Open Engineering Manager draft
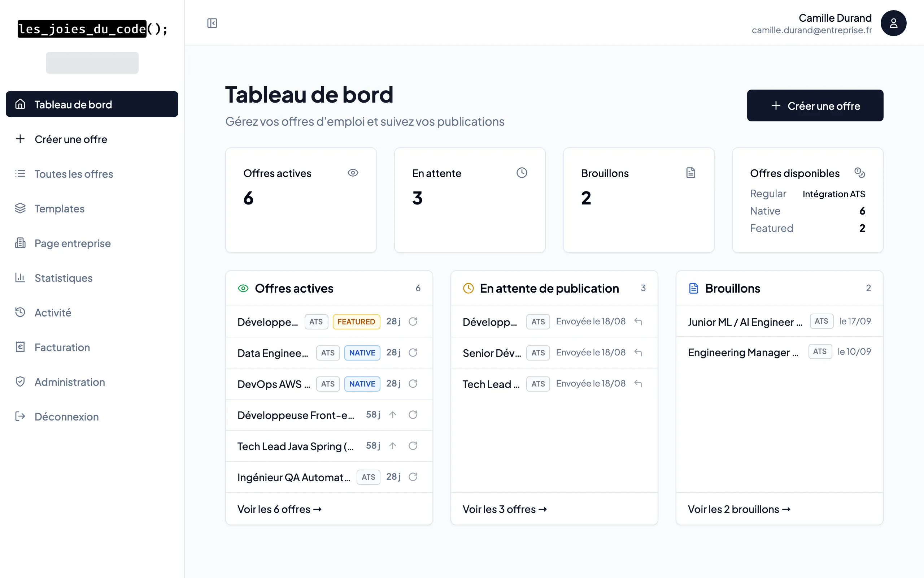 pyautogui.click(x=743, y=352)
